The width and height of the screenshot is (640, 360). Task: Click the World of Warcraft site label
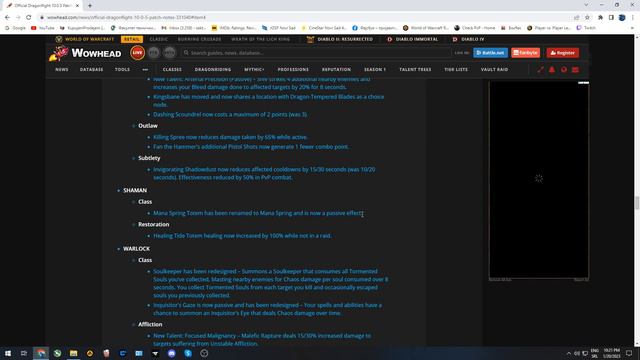pos(85,39)
